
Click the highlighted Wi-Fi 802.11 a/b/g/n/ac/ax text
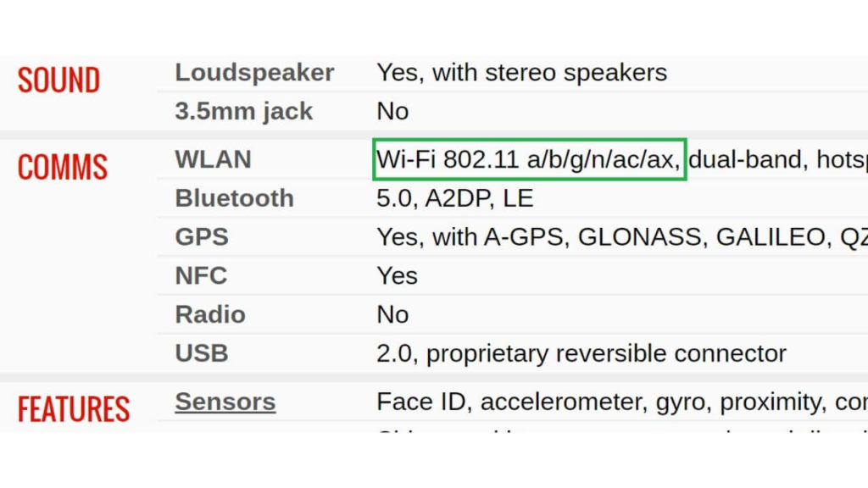[x=529, y=159]
